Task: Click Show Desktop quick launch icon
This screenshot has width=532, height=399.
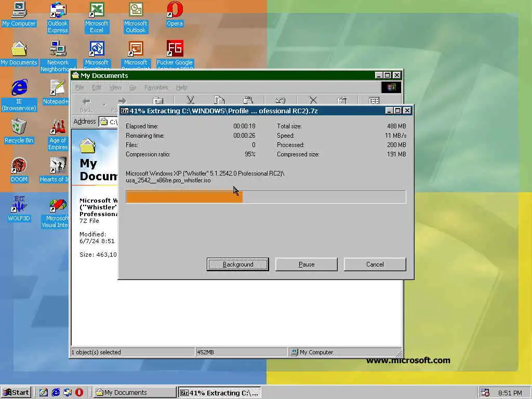Action: (44, 392)
